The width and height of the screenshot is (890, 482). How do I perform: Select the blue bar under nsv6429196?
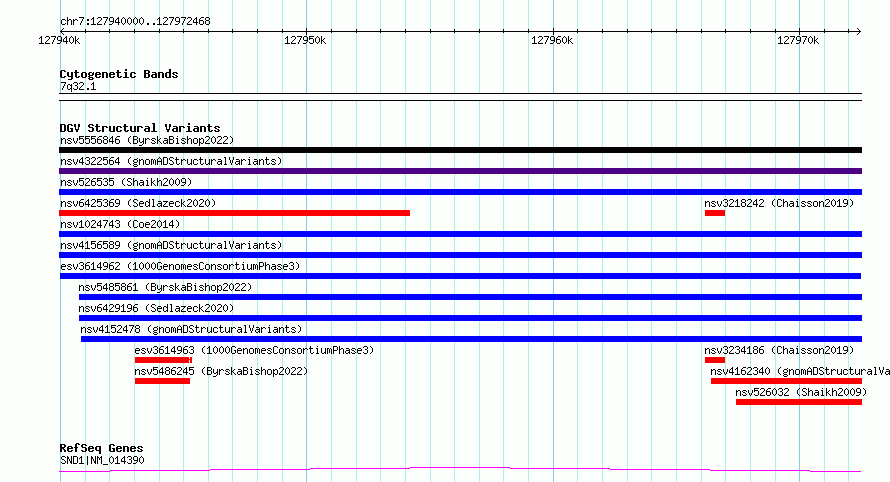tap(470, 318)
